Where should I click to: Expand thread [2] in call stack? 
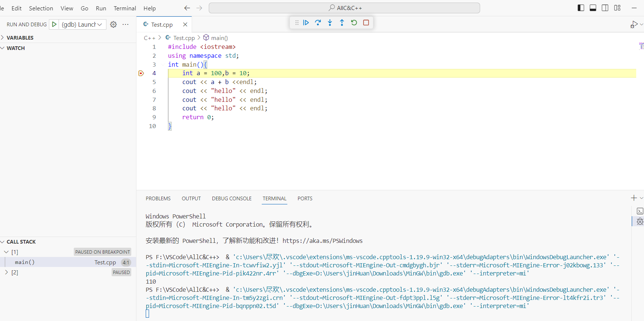pyautogui.click(x=6, y=272)
